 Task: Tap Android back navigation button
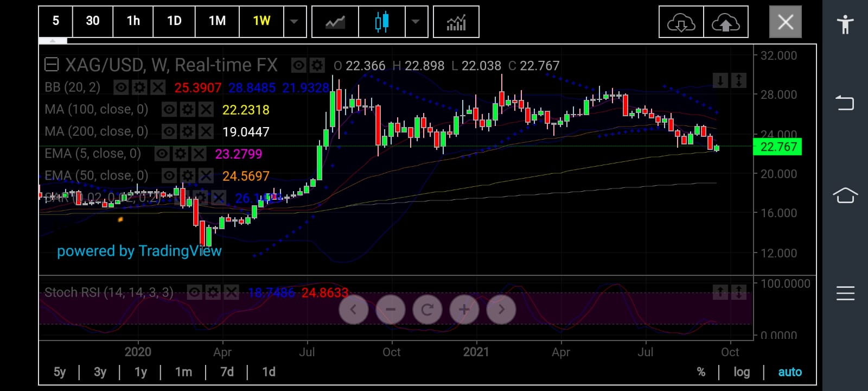point(845,103)
